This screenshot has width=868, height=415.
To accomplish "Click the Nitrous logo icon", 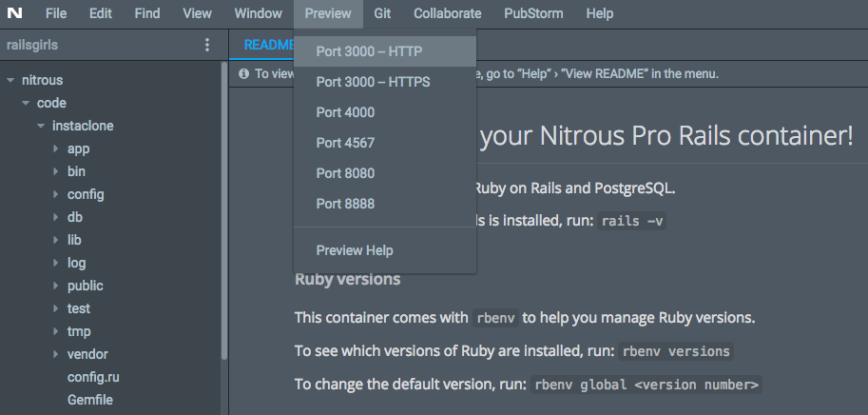I will [16, 13].
